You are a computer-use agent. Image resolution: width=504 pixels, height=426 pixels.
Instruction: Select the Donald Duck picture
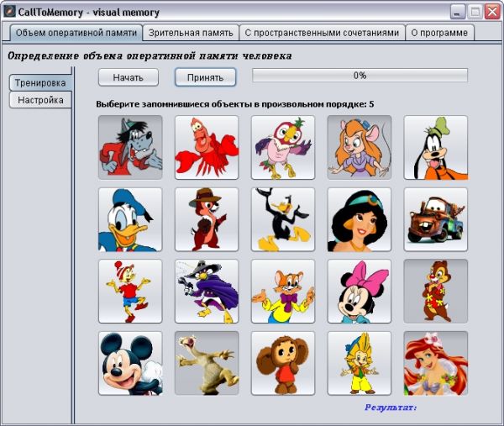(x=130, y=219)
